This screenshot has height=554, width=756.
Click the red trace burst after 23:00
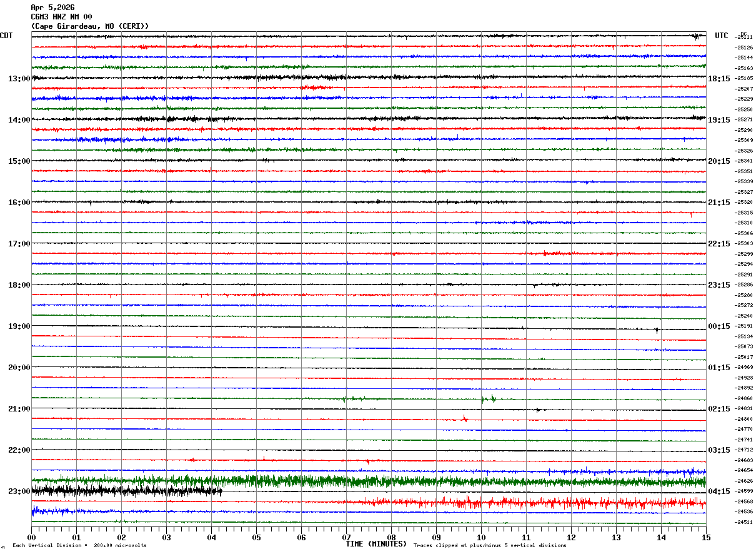[525, 501]
